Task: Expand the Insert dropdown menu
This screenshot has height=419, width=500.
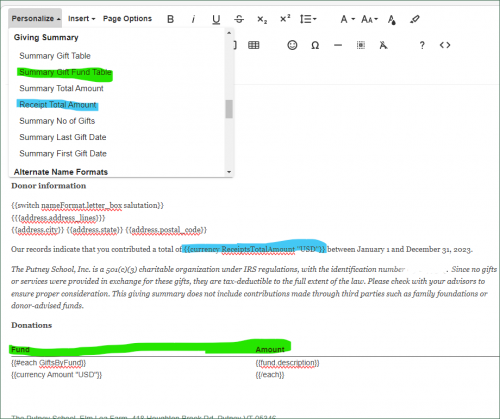Action: pos(81,19)
